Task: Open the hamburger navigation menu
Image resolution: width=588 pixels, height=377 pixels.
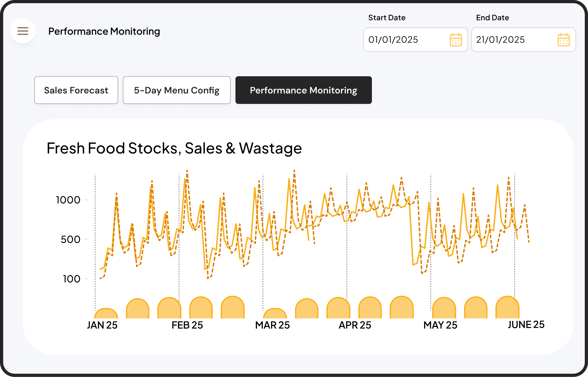Action: 23,31
